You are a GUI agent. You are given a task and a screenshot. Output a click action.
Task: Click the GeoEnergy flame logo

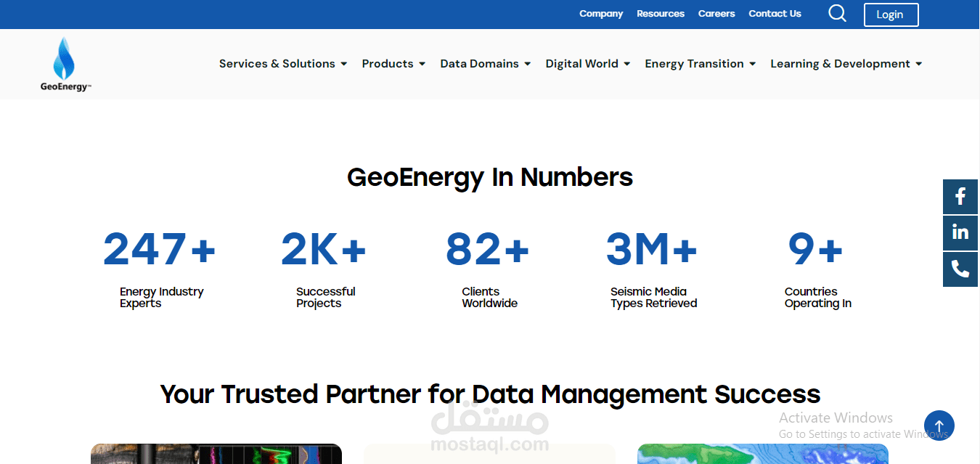pos(65,65)
